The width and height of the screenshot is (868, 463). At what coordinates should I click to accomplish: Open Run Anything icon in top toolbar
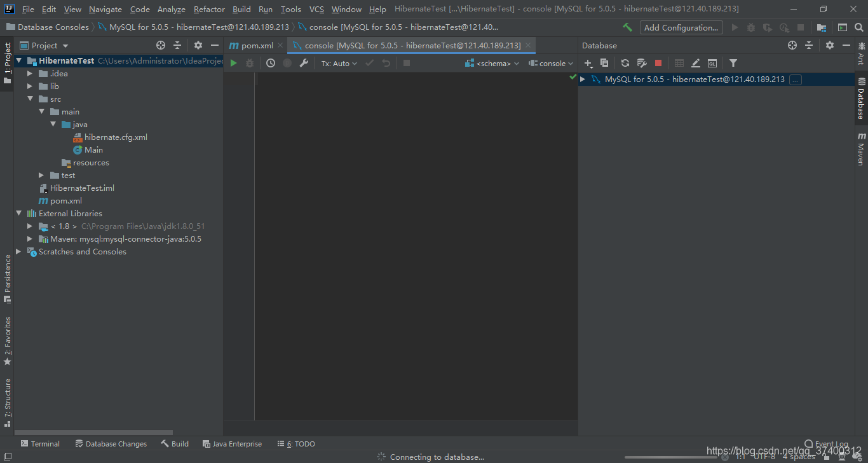[x=843, y=27]
